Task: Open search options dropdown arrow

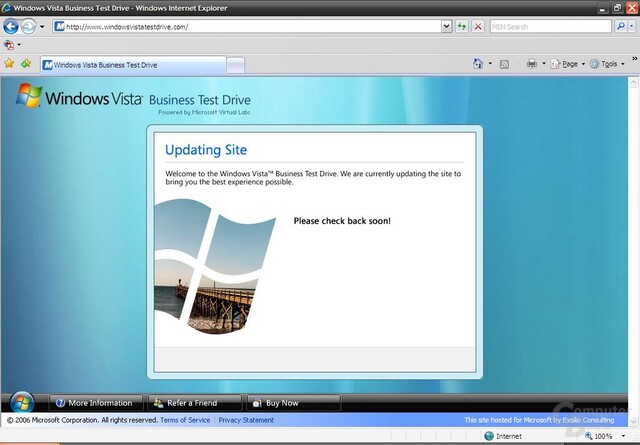Action: (x=632, y=27)
